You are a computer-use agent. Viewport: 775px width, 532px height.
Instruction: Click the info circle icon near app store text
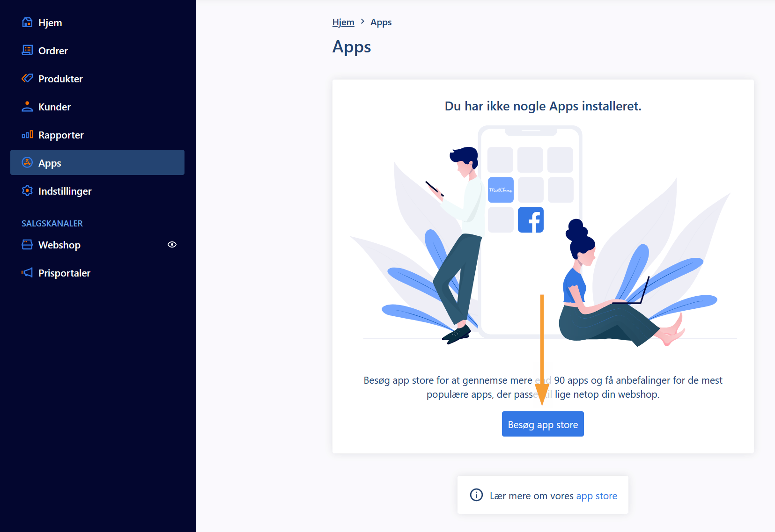[476, 495]
